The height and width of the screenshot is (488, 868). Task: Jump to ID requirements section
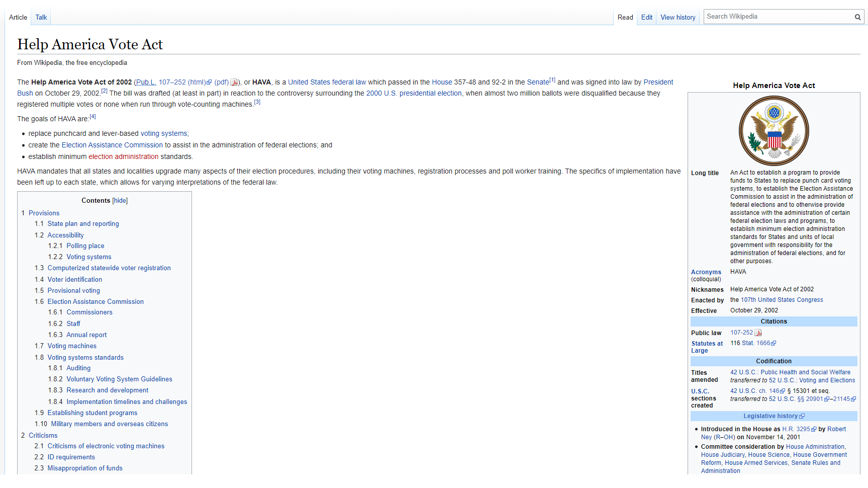coord(71,457)
